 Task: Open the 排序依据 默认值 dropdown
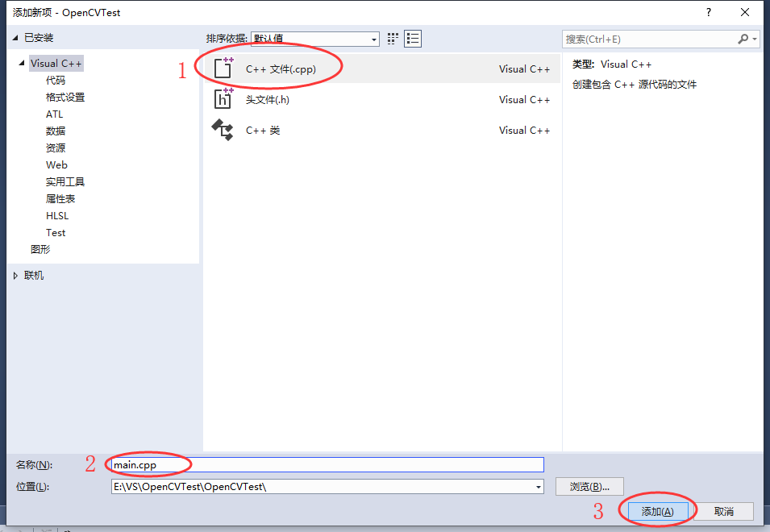[x=314, y=39]
